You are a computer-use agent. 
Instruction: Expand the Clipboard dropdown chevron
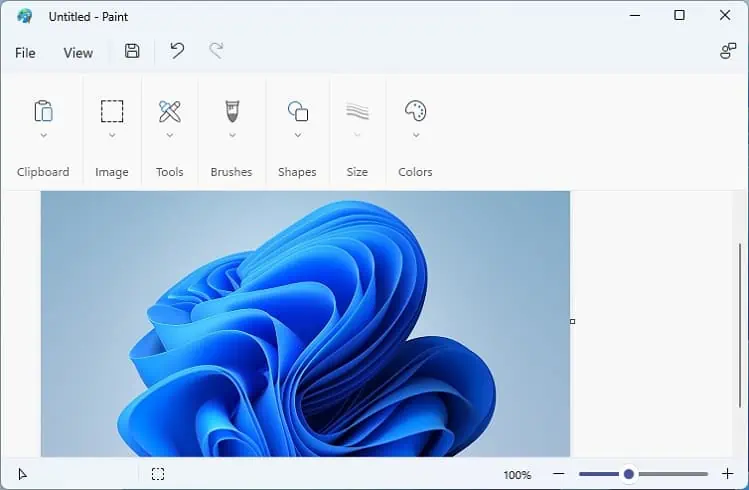click(x=43, y=136)
